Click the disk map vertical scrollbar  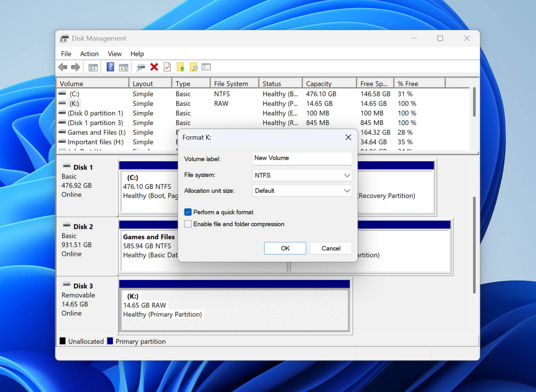[474, 245]
